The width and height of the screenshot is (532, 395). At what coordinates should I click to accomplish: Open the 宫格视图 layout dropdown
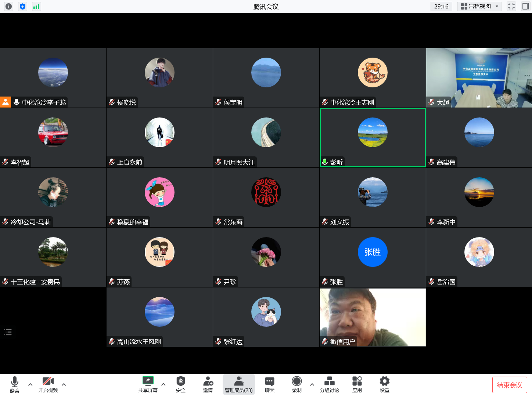tap(479, 6)
